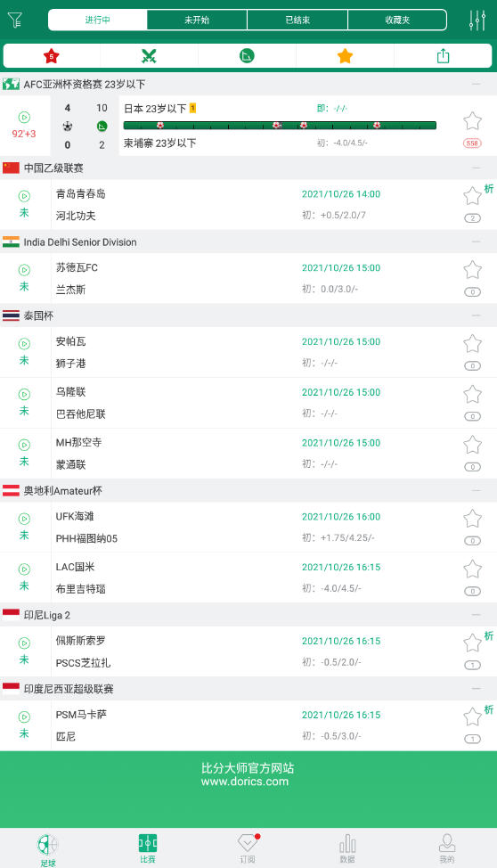Select the red star hot matches icon
The image size is (497, 868).
pyautogui.click(x=52, y=56)
